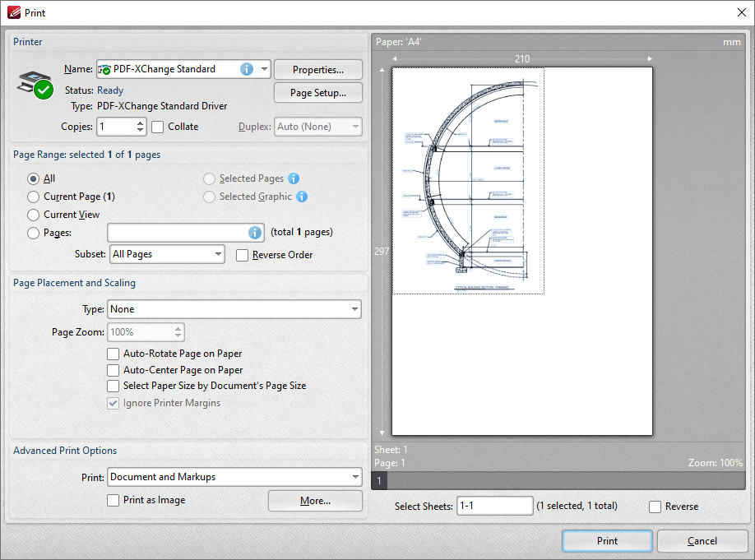Select the All page range option
Image resolution: width=755 pixels, height=560 pixels.
pos(33,179)
